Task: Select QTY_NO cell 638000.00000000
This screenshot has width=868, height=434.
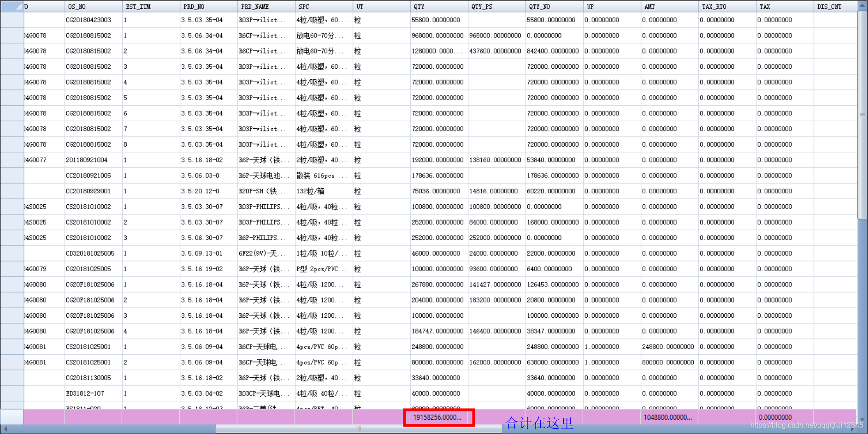Action: [x=554, y=362]
